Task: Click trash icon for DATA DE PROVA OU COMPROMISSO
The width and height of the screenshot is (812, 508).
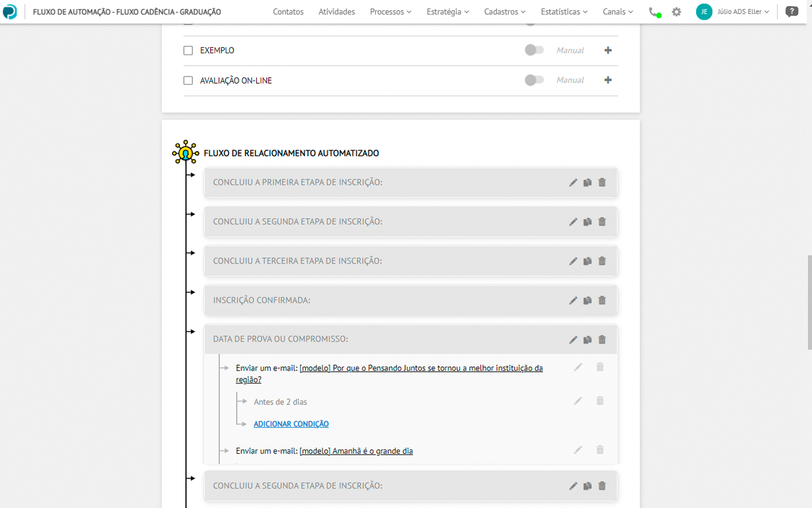Action: click(x=602, y=339)
